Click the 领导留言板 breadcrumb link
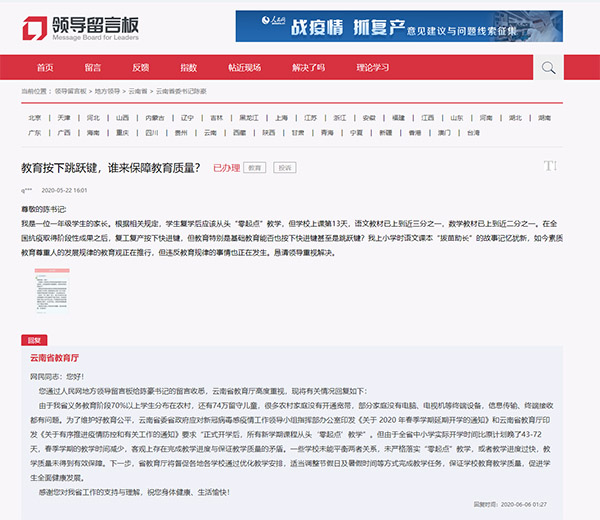The width and height of the screenshot is (600, 520). [x=70, y=91]
